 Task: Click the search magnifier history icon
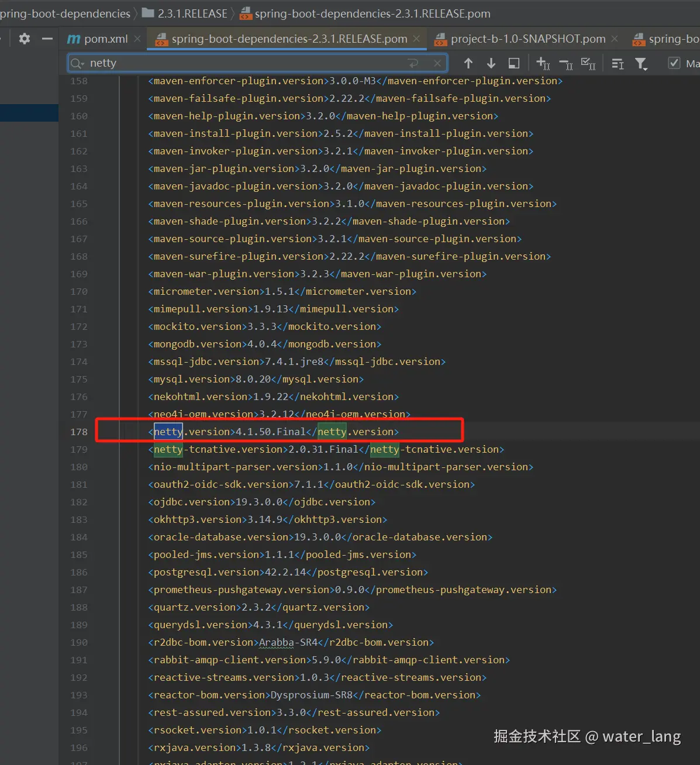[x=77, y=63]
